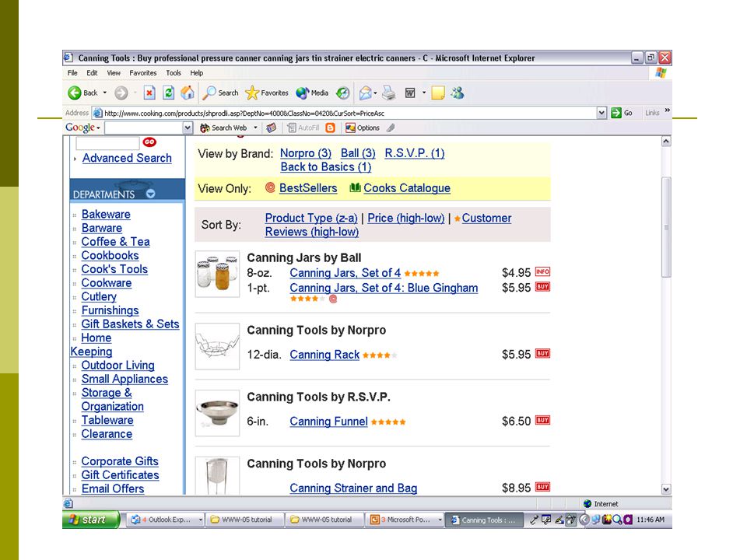View only Cooks Catalogue link
The width and height of the screenshot is (747, 560).
(407, 188)
